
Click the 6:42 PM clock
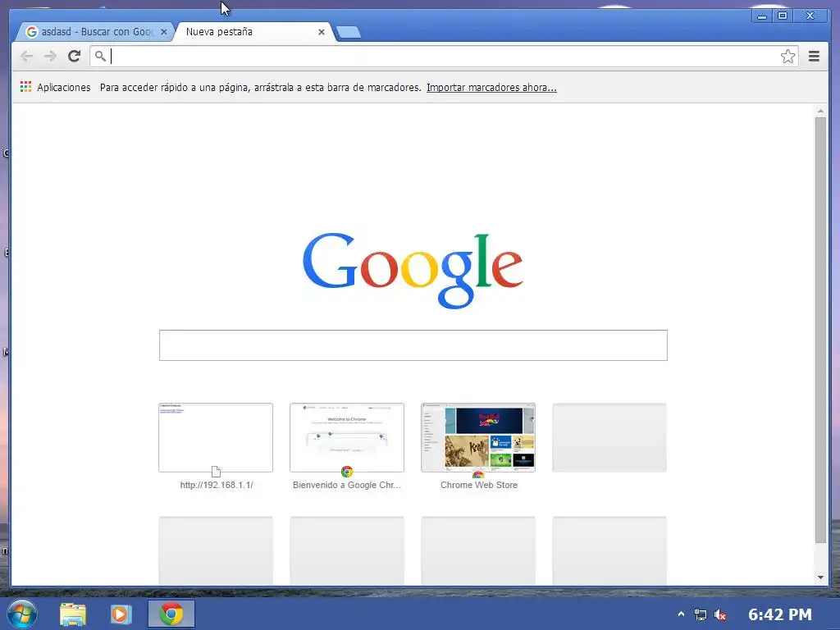(x=779, y=614)
